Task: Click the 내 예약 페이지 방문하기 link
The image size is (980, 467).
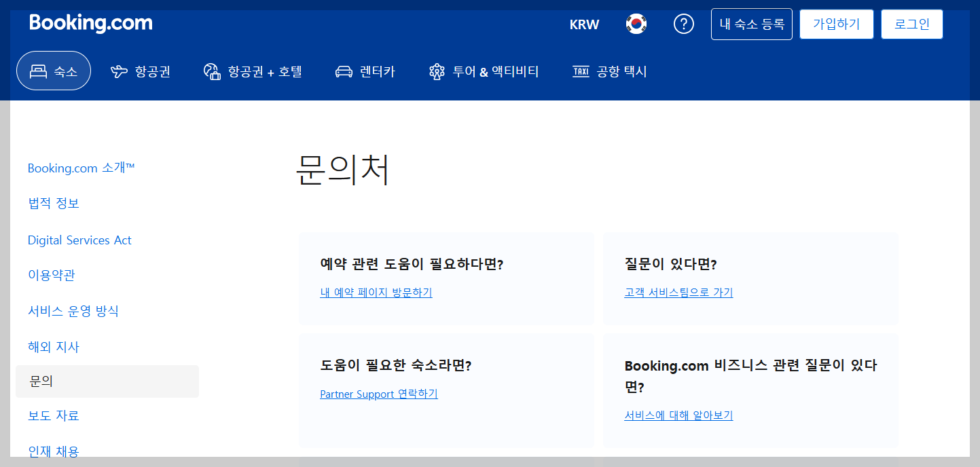Action: pos(376,293)
